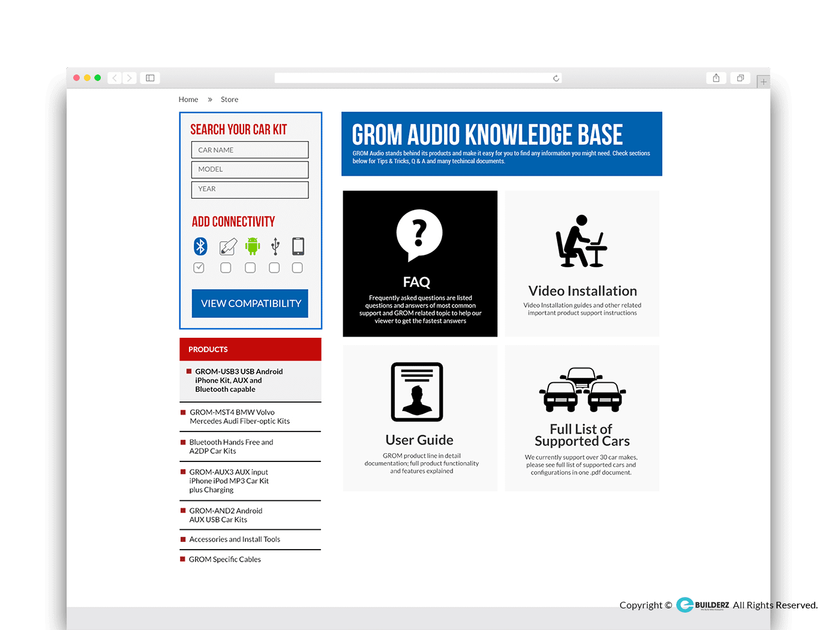This screenshot has height=630, width=840.
Task: Check the USB connectivity checkbox
Action: pos(274,268)
